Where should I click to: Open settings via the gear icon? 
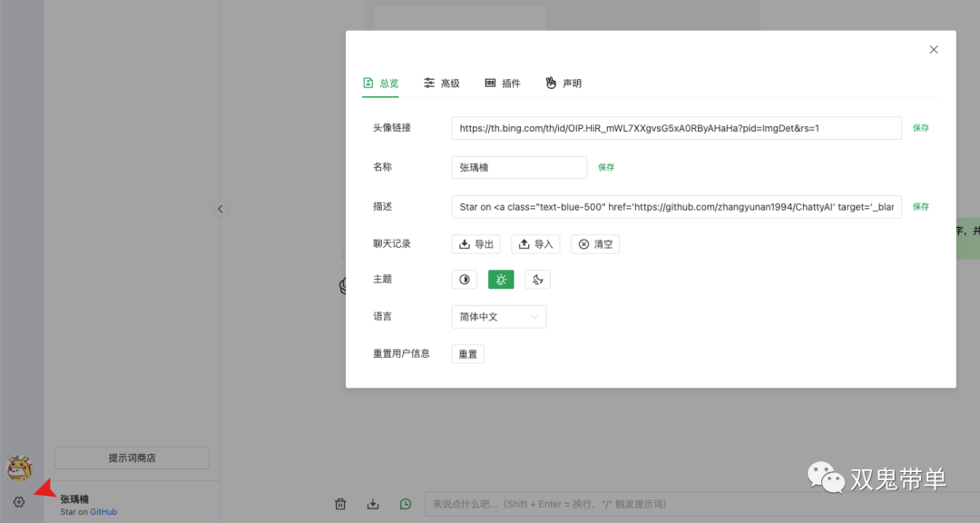tap(19, 502)
